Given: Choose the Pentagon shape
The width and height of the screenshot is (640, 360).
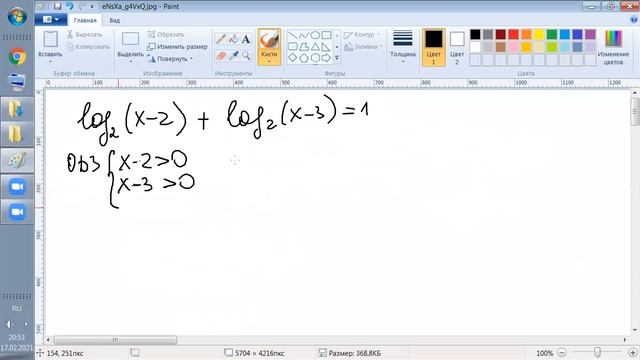Looking at the screenshot, I should click(x=304, y=58).
